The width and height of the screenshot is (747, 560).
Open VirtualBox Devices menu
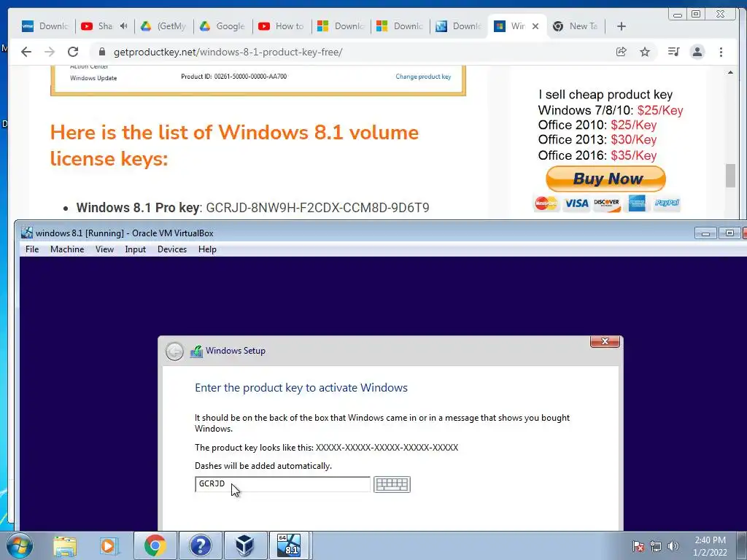[172, 249]
